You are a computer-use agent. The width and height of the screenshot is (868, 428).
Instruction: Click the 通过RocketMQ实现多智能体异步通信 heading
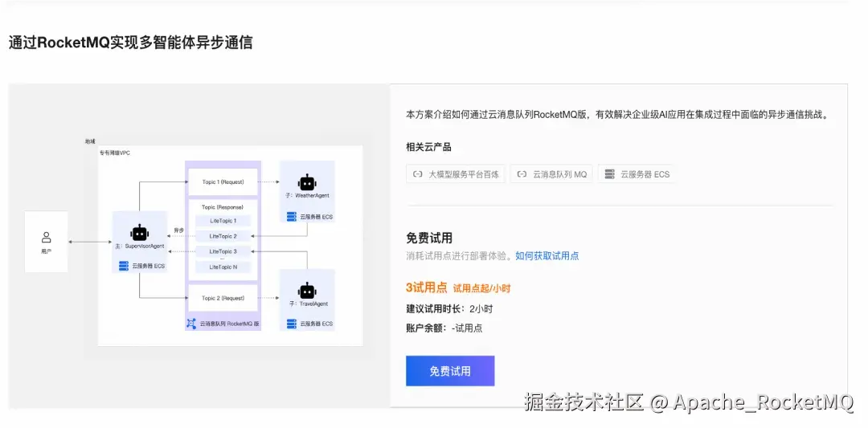point(131,43)
